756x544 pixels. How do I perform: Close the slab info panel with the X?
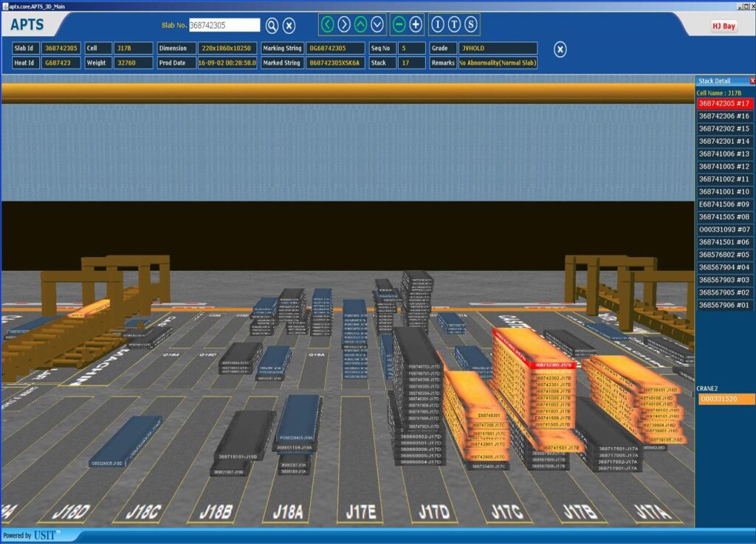pos(560,49)
